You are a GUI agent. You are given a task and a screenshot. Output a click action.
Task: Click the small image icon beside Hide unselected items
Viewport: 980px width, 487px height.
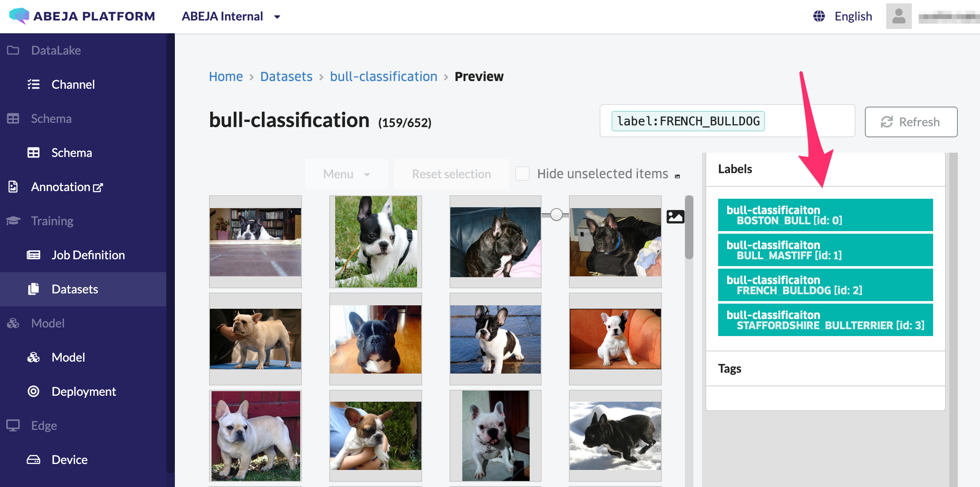point(677,177)
